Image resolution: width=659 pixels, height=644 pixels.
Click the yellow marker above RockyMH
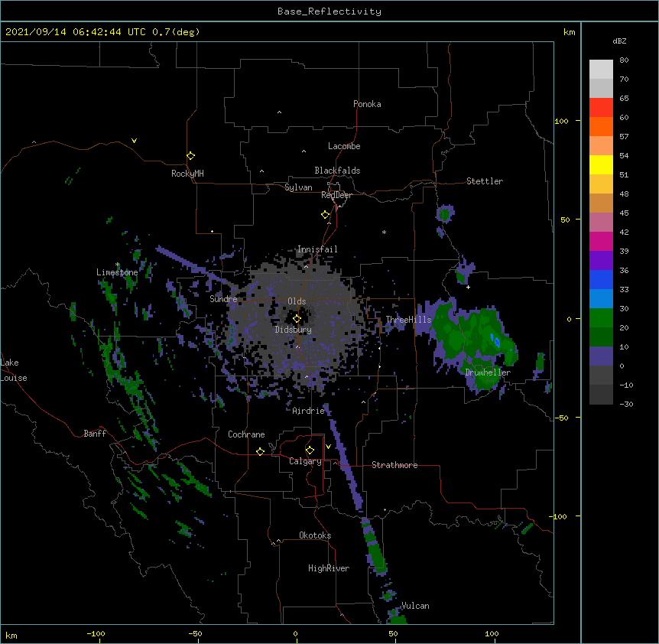click(x=190, y=156)
